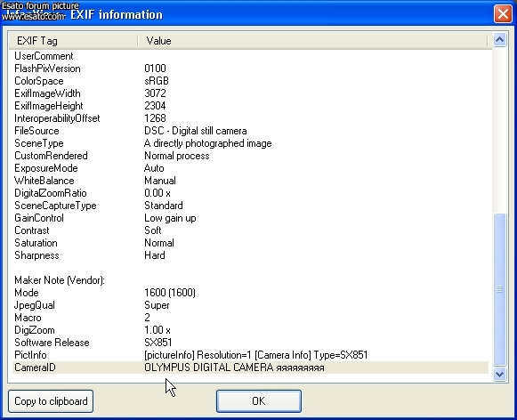Click the Copy to clipboard button
The image size is (517, 420).
pos(51,401)
